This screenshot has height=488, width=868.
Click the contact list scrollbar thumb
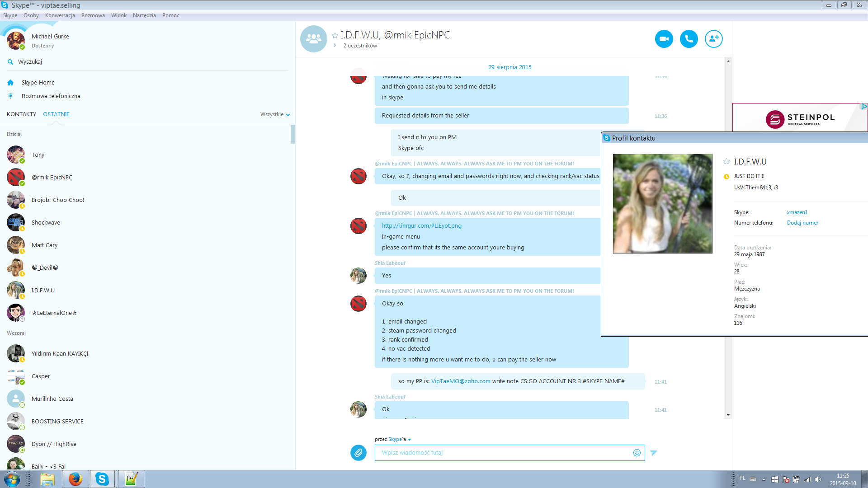coord(293,135)
